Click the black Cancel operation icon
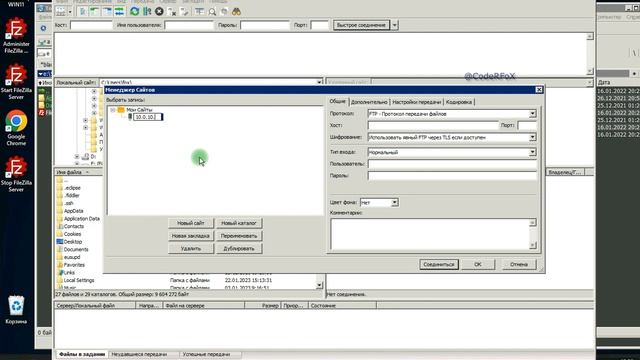 (x=159, y=12)
